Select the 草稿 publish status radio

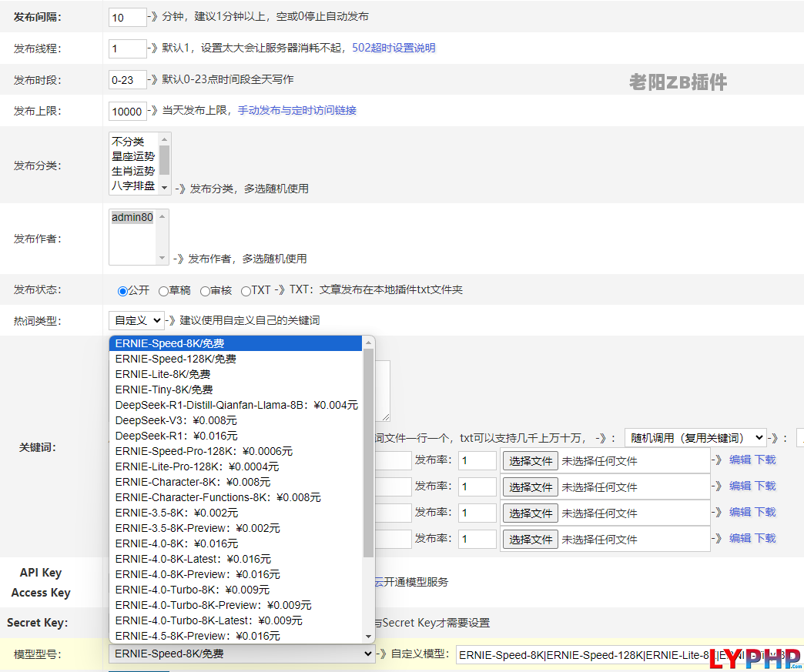pyautogui.click(x=163, y=291)
